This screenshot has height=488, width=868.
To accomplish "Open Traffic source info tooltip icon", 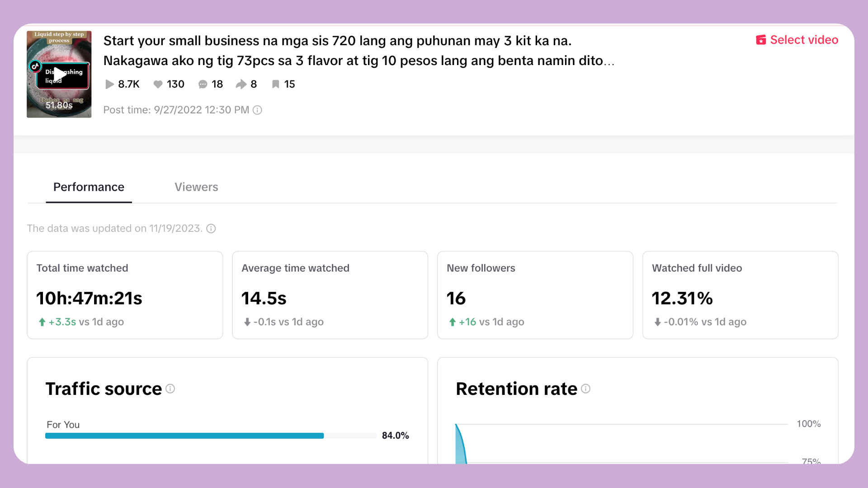I will [x=170, y=389].
